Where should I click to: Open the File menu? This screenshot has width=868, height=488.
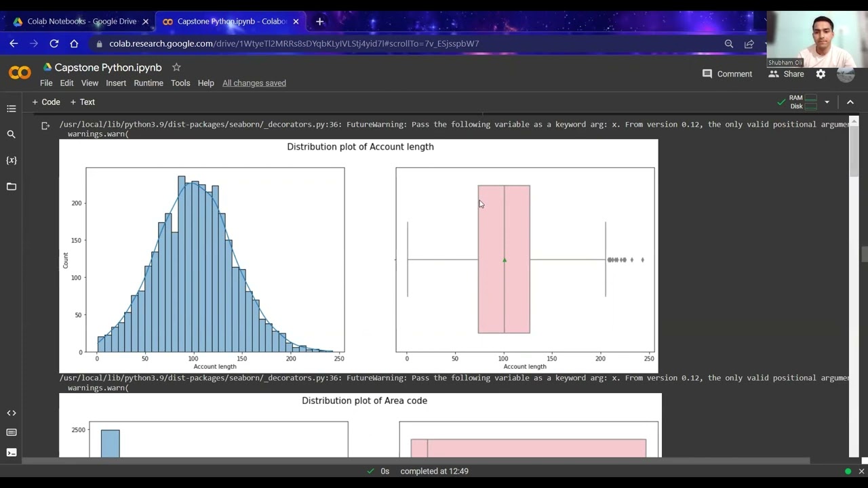click(x=46, y=83)
